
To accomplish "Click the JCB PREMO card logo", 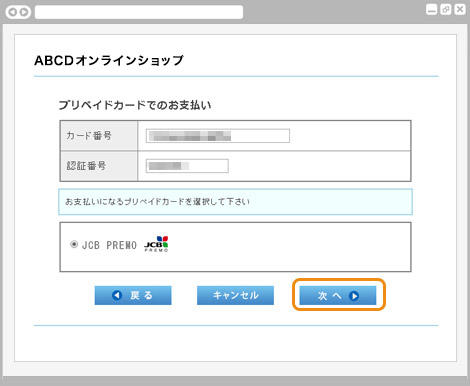I will point(156,244).
